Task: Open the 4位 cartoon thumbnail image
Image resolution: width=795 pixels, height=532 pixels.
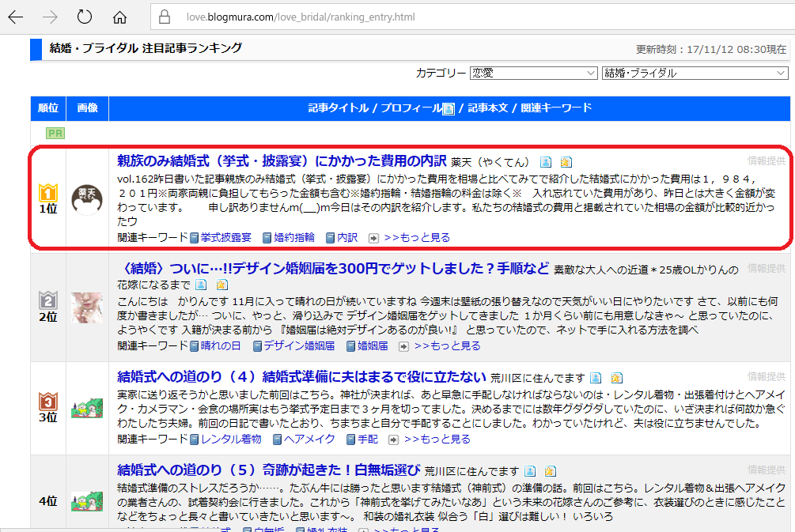Action: tap(87, 502)
